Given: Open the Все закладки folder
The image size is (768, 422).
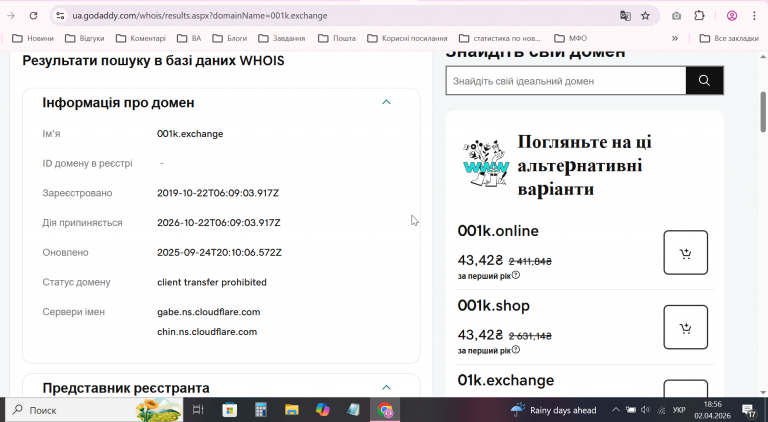Looking at the screenshot, I should (729, 38).
